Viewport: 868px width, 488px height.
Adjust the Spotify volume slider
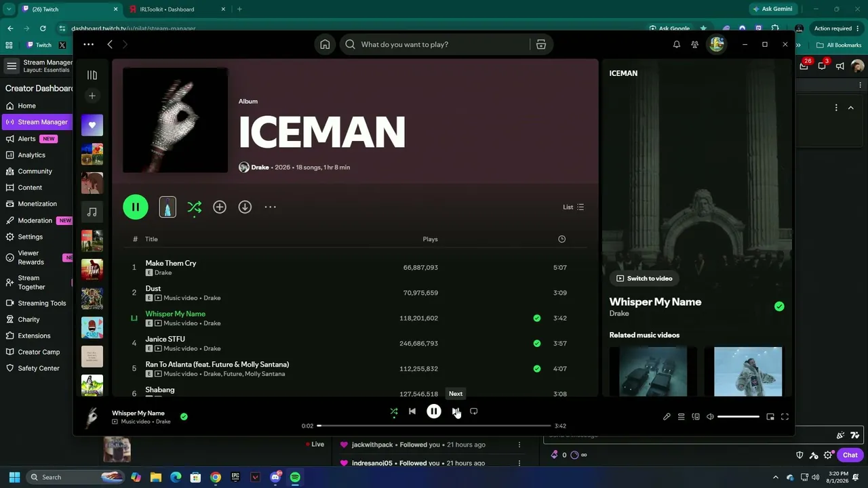(738, 417)
